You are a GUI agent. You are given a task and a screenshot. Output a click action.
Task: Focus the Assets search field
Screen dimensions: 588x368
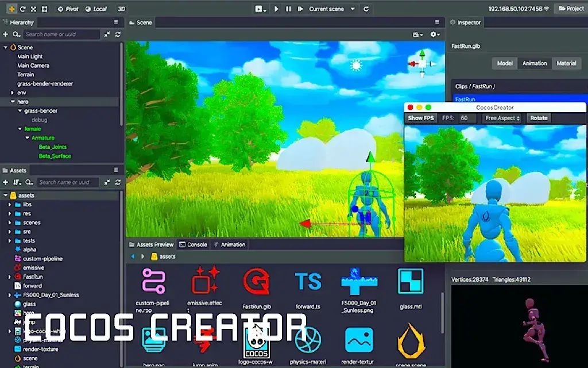point(68,182)
